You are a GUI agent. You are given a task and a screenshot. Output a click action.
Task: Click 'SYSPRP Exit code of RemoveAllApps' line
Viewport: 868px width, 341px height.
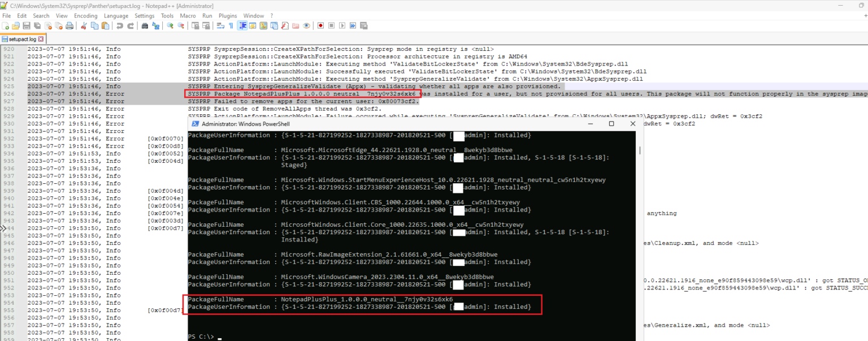click(285, 109)
